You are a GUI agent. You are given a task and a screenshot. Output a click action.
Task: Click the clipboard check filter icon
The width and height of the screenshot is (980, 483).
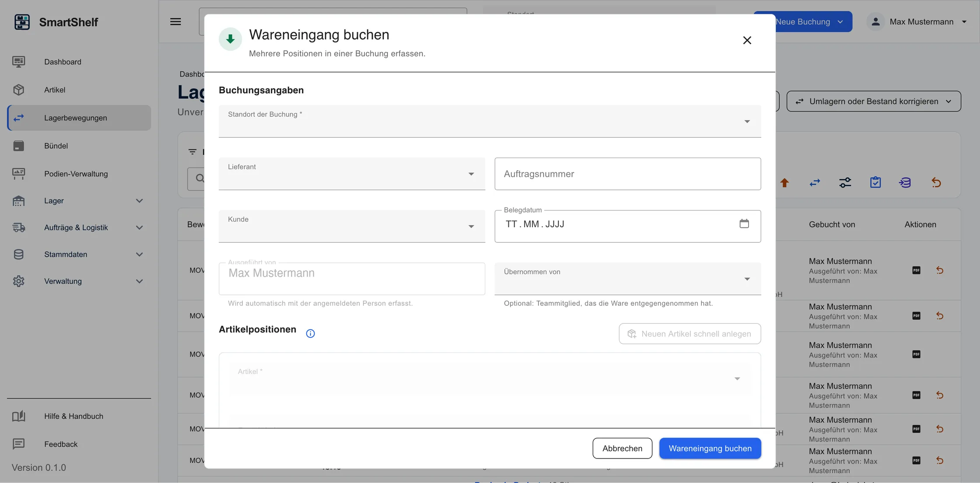(875, 182)
